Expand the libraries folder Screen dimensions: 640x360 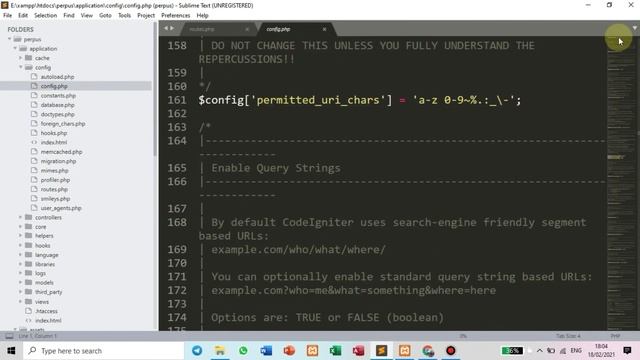pyautogui.click(x=20, y=264)
